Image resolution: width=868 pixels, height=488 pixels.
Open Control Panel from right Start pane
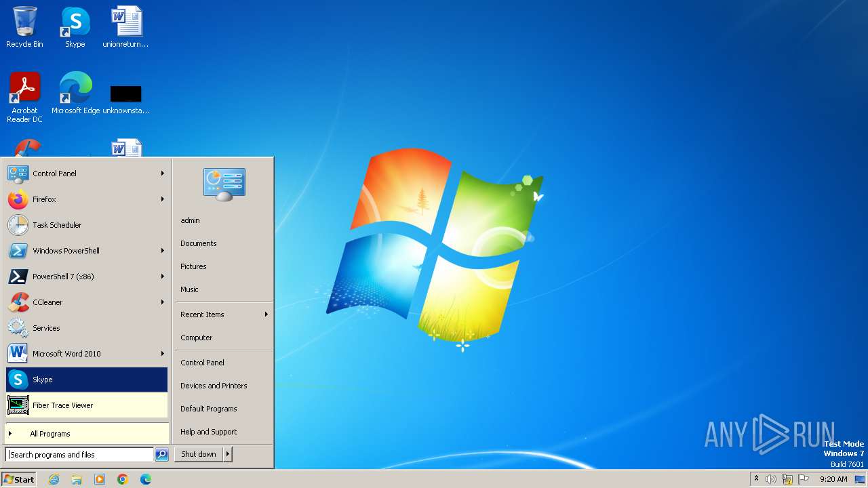[x=224, y=363]
